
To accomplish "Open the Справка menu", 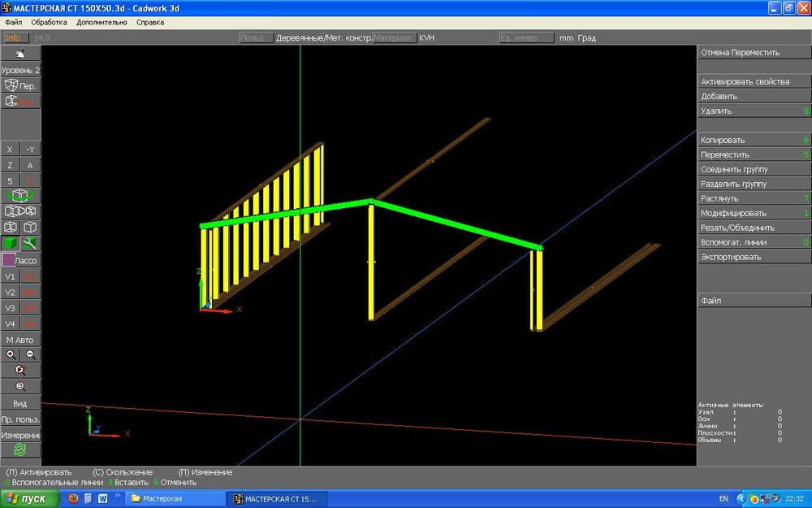I will (149, 22).
